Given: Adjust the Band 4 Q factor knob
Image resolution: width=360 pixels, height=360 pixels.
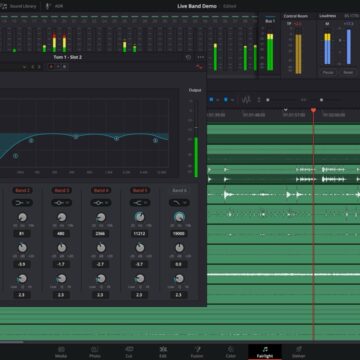Looking at the screenshot, I should pos(100,278).
